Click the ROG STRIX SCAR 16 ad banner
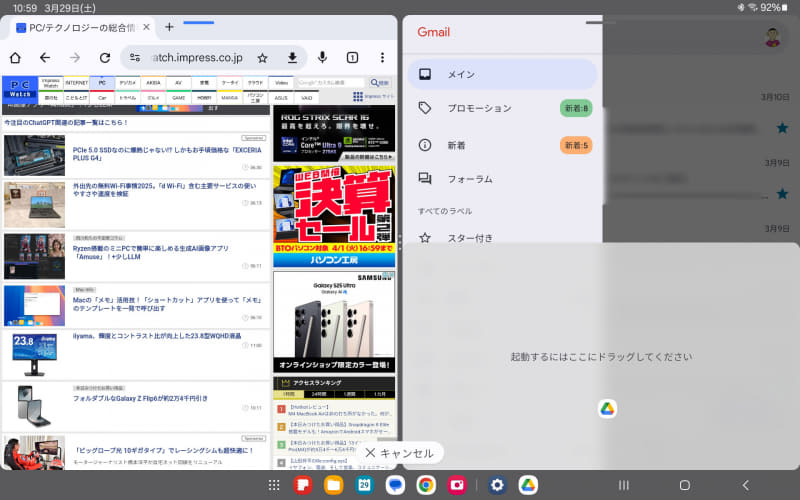The image size is (800, 500). (334, 133)
